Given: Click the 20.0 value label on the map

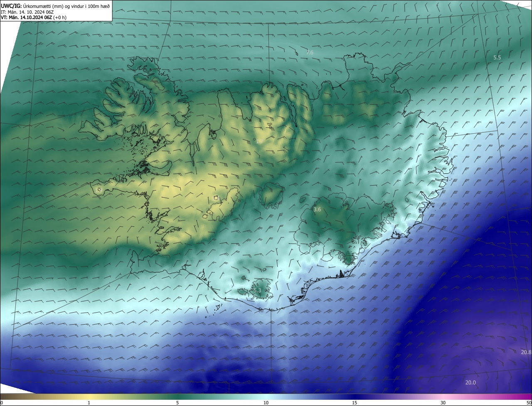Looking at the screenshot, I should (470, 382).
